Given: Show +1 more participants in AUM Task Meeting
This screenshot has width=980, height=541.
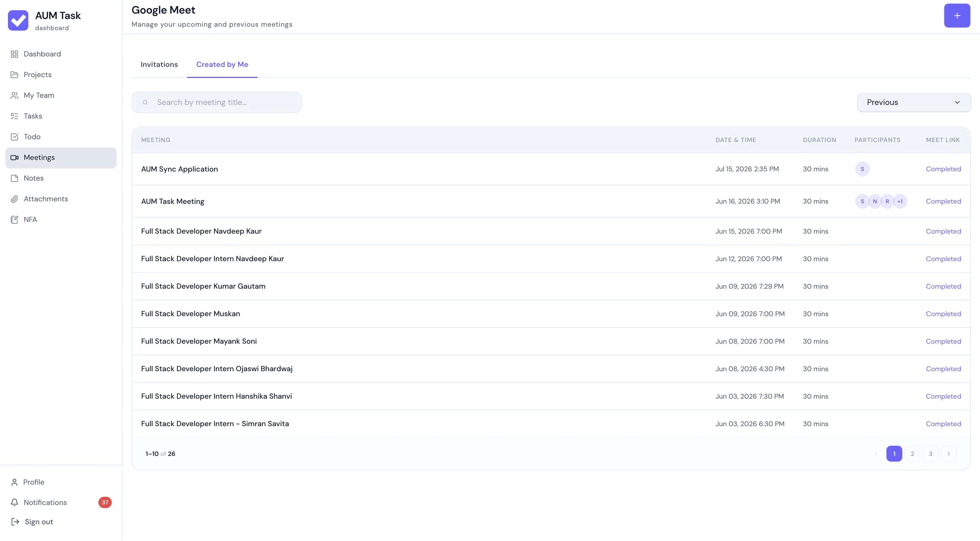Looking at the screenshot, I should pos(900,201).
